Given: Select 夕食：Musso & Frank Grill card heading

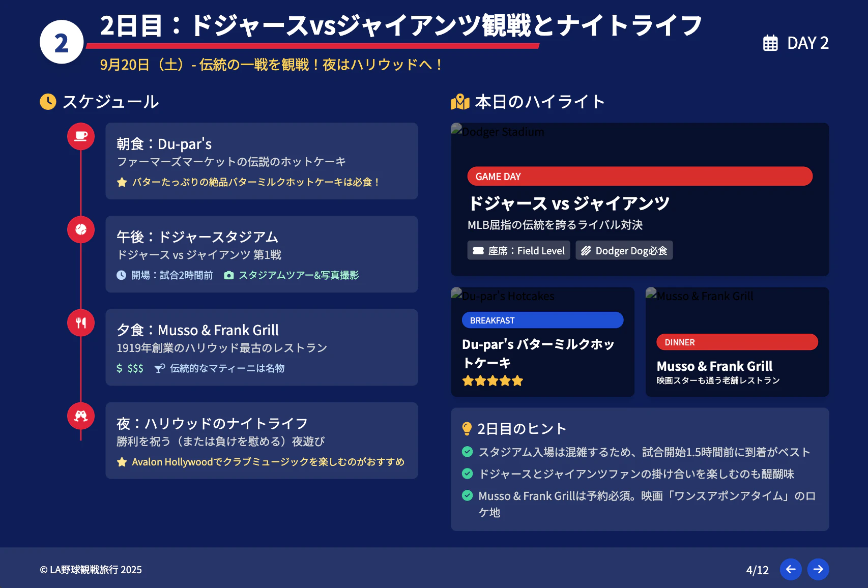Looking at the screenshot, I should (x=197, y=330).
